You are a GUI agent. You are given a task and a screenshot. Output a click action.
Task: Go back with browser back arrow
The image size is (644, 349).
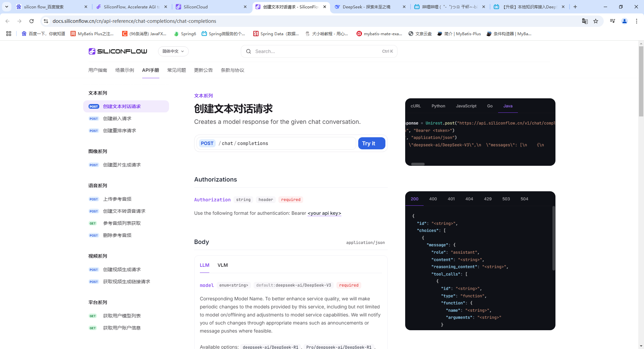pos(7,21)
